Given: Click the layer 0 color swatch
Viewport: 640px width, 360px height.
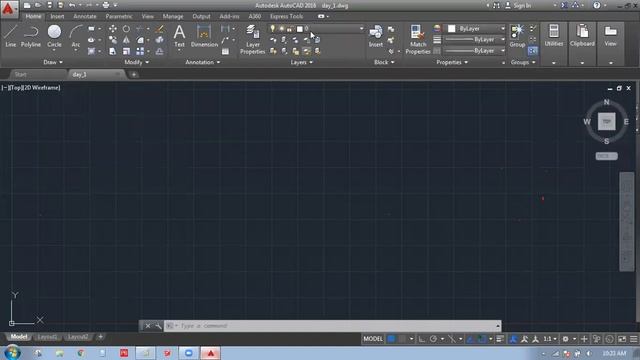Looking at the screenshot, I should (x=300, y=29).
